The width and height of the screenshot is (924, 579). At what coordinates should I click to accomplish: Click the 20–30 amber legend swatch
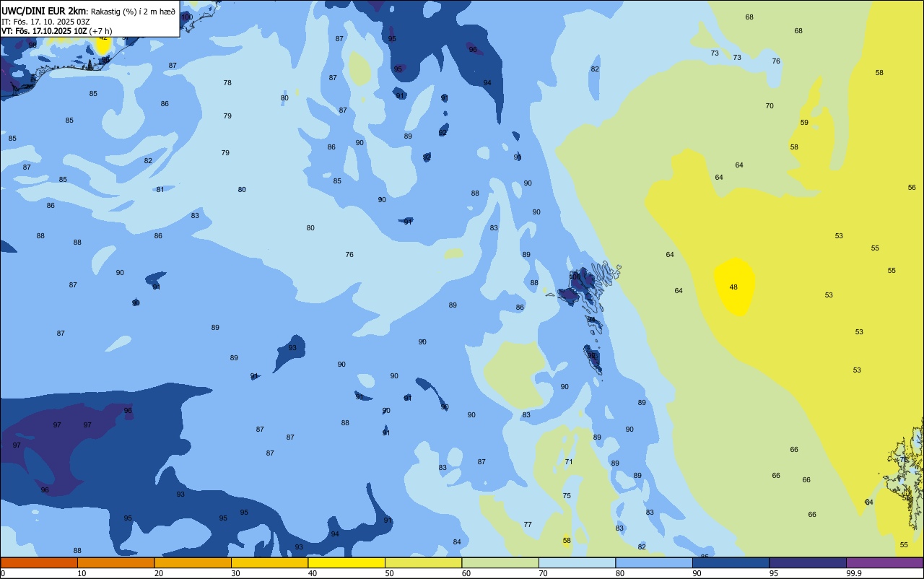tap(193, 562)
